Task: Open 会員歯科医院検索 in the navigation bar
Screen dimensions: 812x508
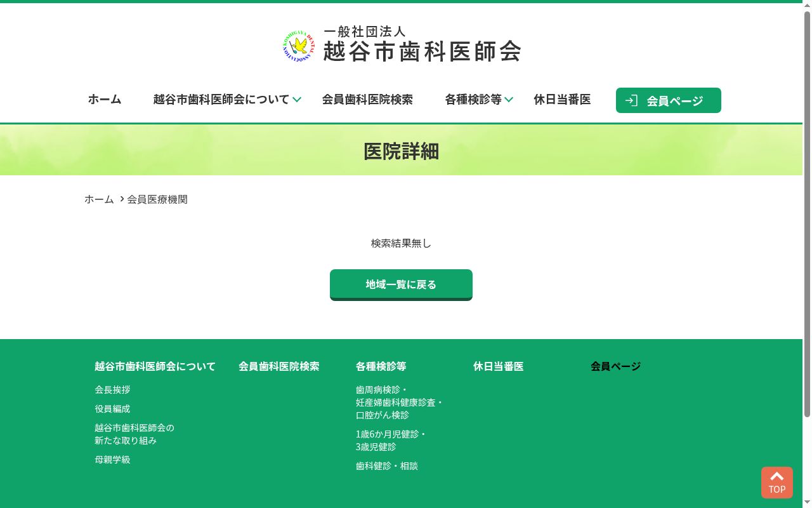Action: click(367, 100)
